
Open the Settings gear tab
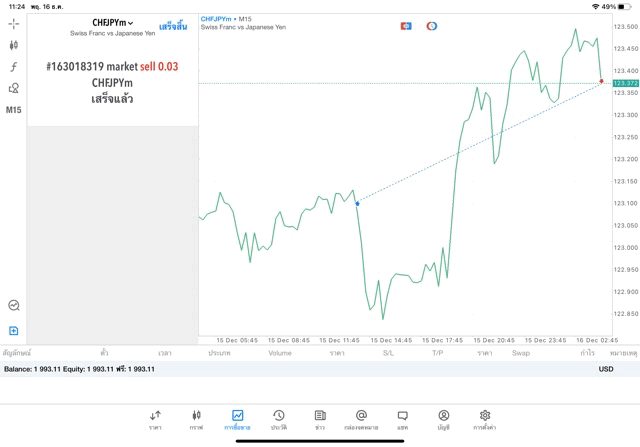(485, 419)
